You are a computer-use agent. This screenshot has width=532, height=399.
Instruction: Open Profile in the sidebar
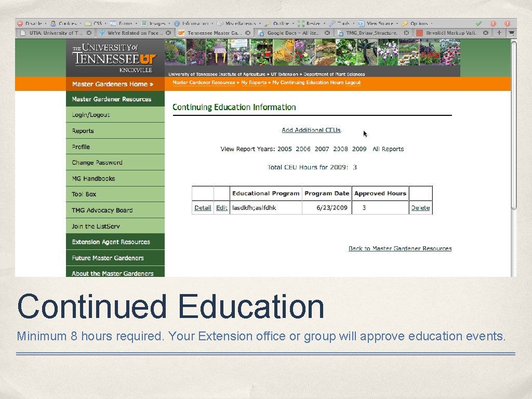(x=115, y=147)
